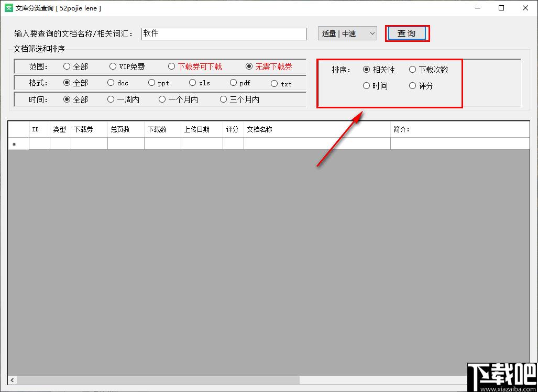Select the 无需下载券 range option

coord(269,66)
